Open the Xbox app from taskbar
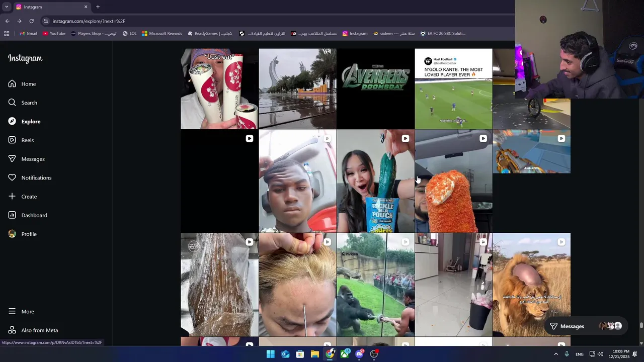This screenshot has height=362, width=644. pos(345,354)
